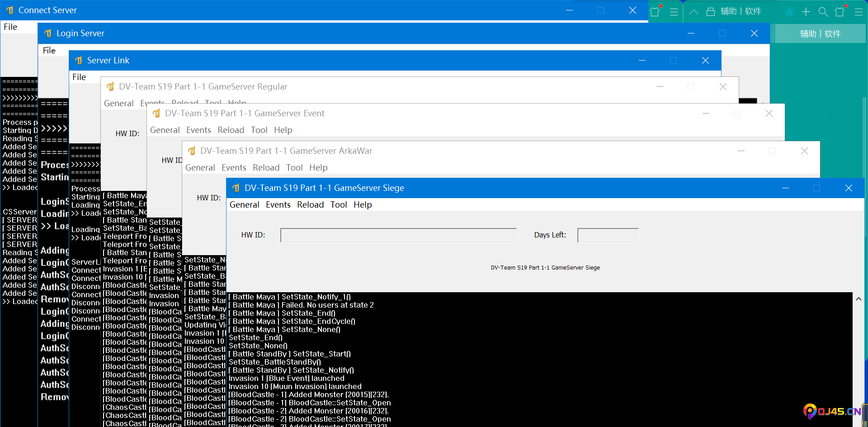This screenshot has width=868, height=427.
Task: Click the HW ID field in Siege window
Action: (x=398, y=235)
